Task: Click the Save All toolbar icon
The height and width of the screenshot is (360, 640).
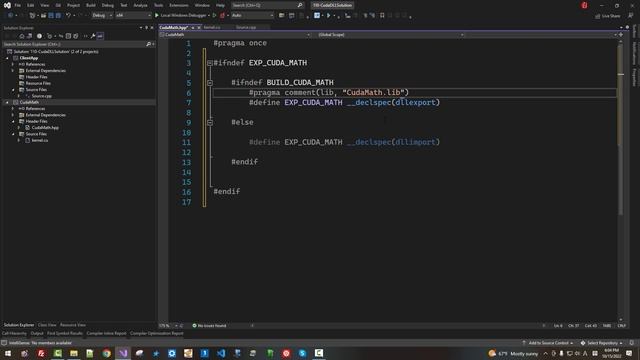Action: point(58,16)
